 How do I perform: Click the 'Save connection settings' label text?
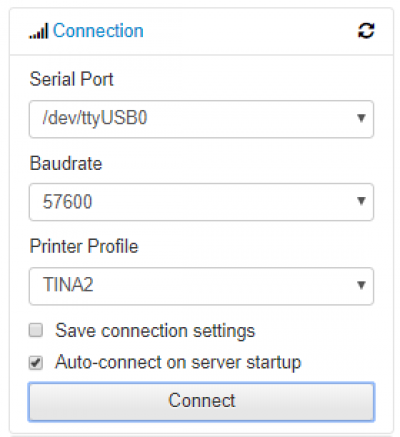155,331
